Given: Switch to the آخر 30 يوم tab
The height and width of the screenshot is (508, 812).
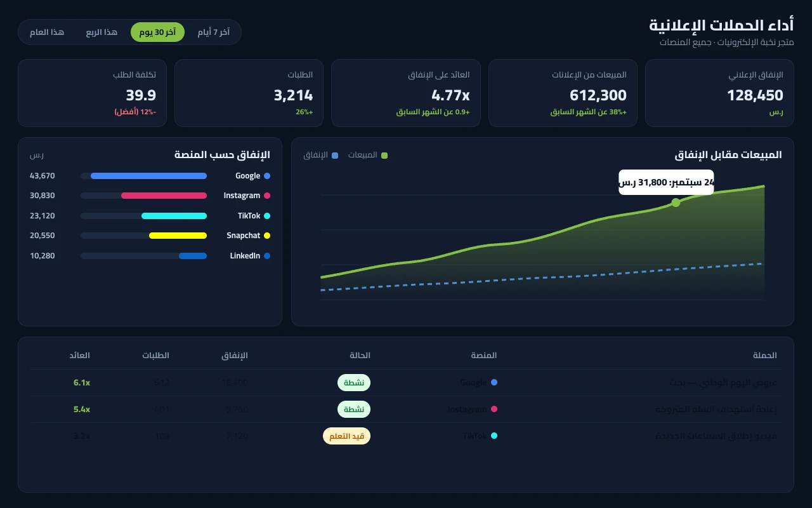Looking at the screenshot, I should [157, 32].
